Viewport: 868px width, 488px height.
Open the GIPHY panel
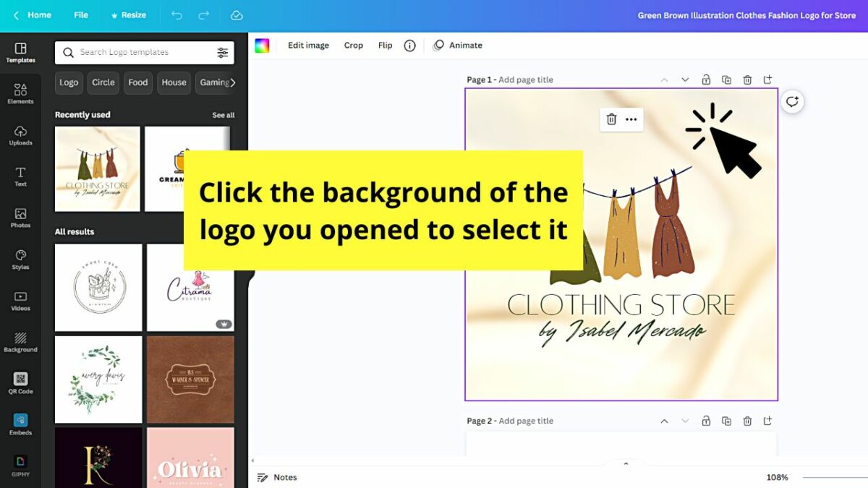click(x=20, y=465)
